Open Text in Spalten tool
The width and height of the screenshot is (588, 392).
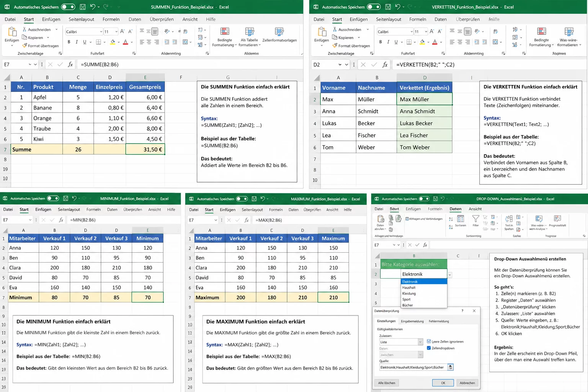[509, 219]
